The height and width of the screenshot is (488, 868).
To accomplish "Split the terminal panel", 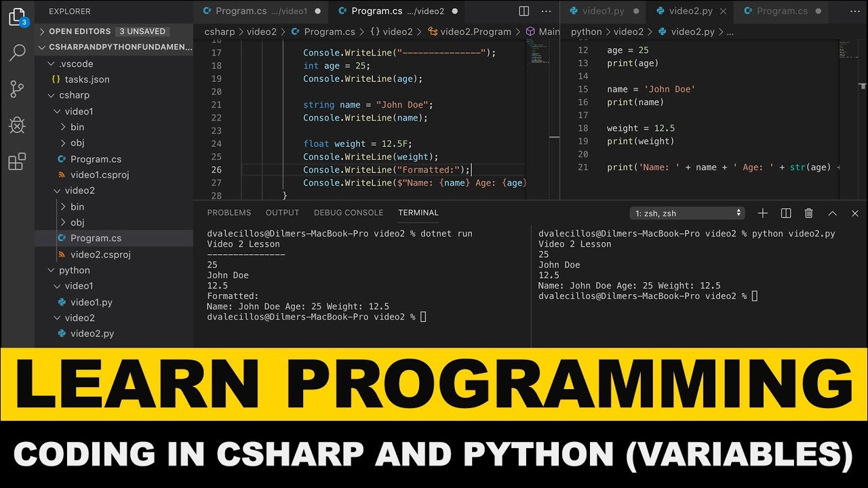I will [786, 213].
